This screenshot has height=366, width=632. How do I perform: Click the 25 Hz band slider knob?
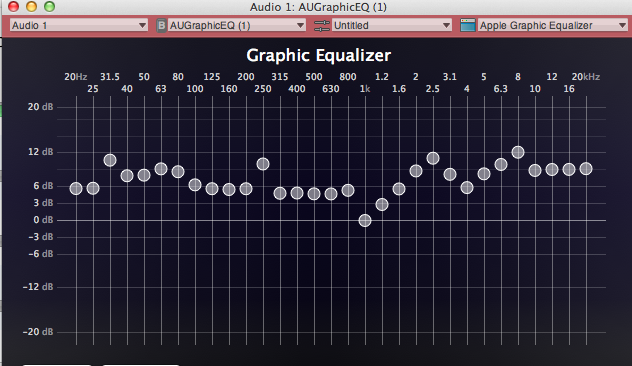coord(93,188)
